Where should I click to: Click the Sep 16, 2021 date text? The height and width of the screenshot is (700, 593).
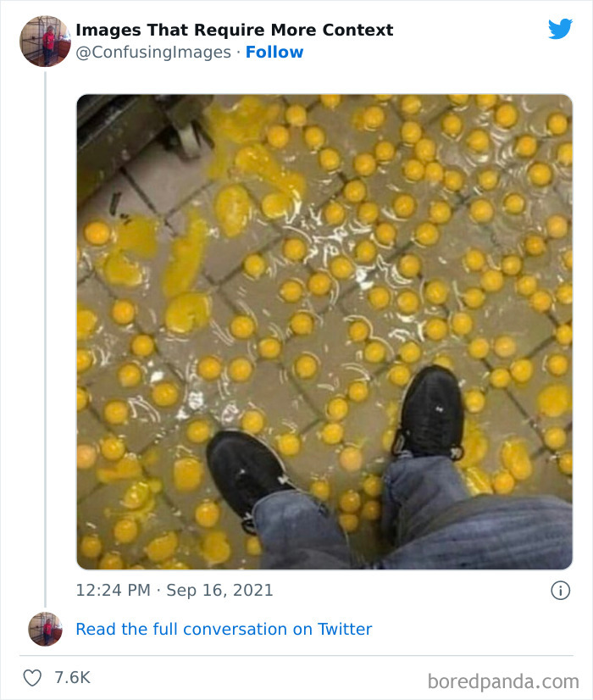219,590
